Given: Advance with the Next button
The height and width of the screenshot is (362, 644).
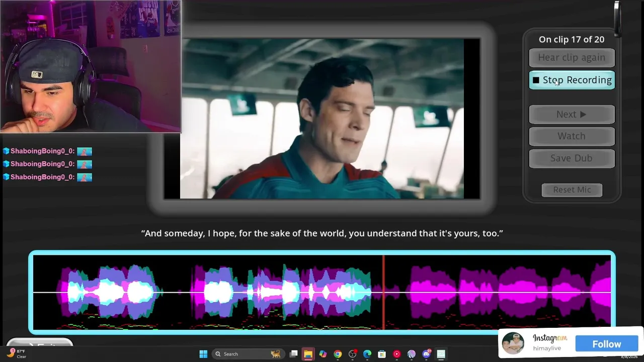Looking at the screenshot, I should (572, 114).
